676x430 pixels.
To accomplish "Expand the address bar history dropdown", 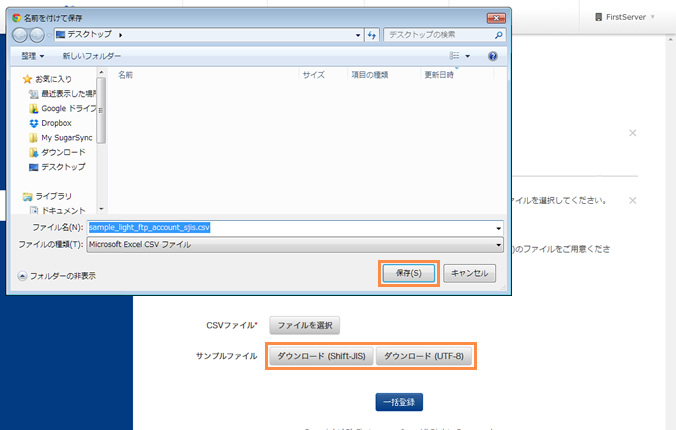I will pos(358,35).
